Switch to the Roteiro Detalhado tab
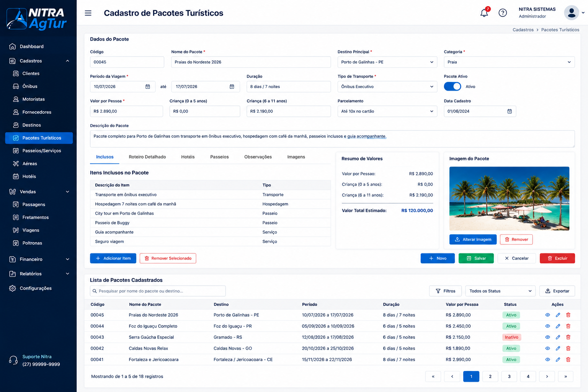Viewport: 588px width, 392px height. 147,157
